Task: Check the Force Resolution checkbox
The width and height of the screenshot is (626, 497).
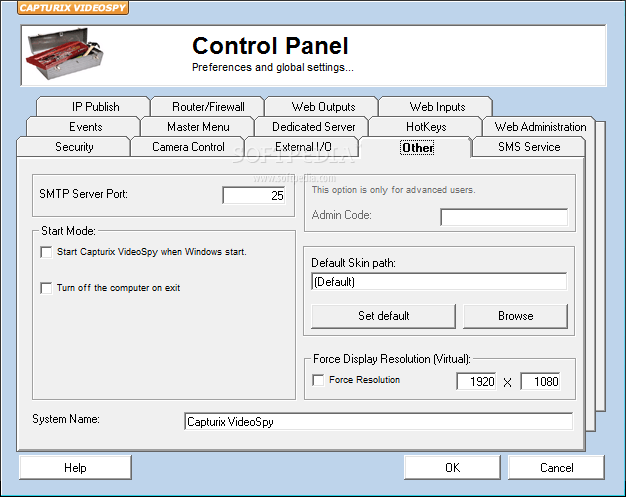Action: click(318, 380)
